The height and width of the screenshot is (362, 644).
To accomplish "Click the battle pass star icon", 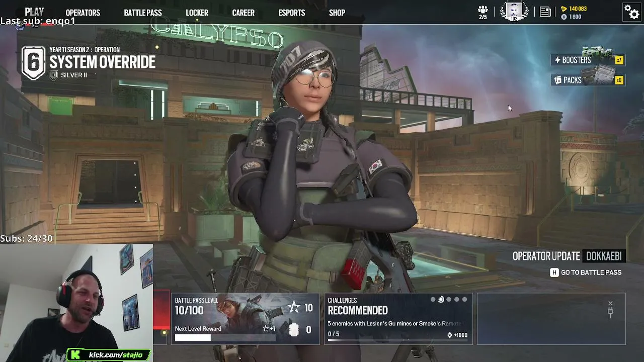I will pos(294,307).
